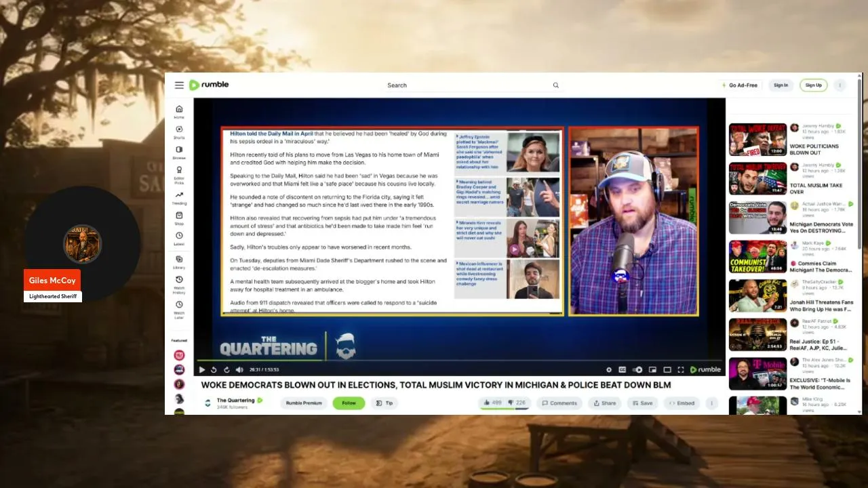Open Watch Later in the sidebar

(x=179, y=308)
